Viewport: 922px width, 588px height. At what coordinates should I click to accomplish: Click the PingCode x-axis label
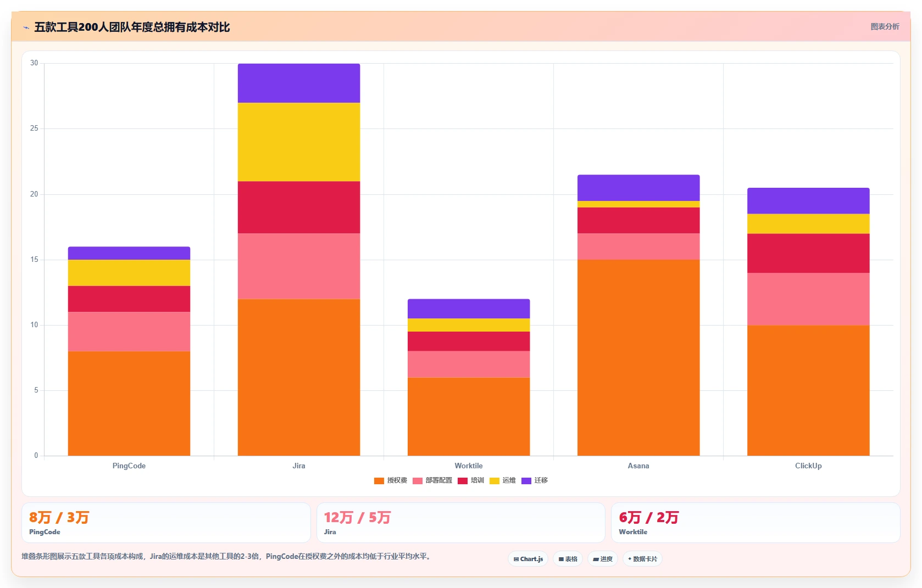[129, 466]
